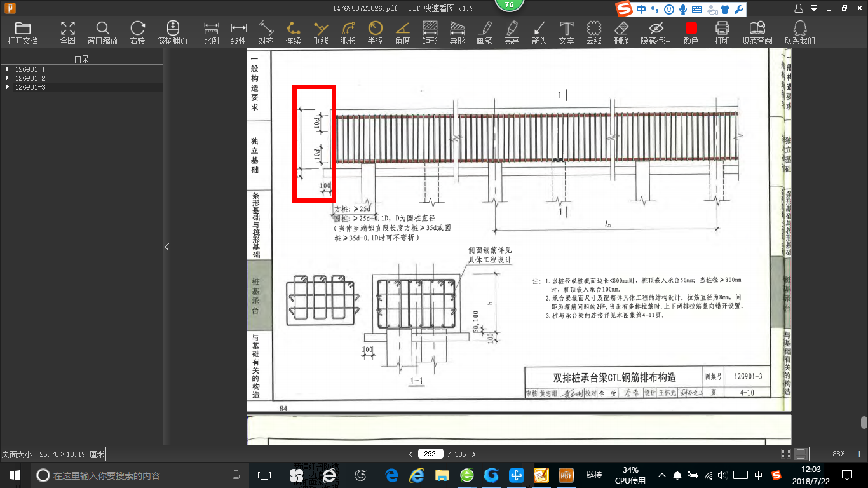Image resolution: width=868 pixels, height=488 pixels.
Task: Go to the next page arrow
Action: pyautogui.click(x=473, y=454)
